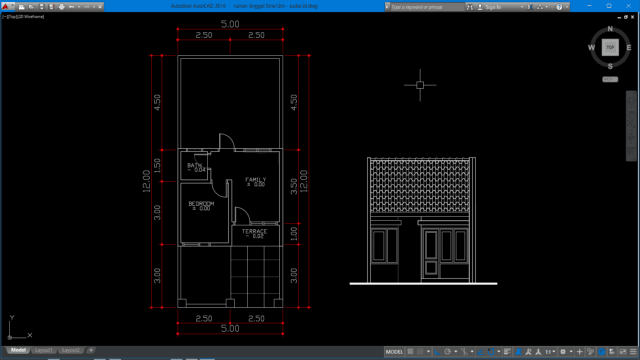Click the S compass letter on ViewCube
Image resolution: width=640 pixels, height=360 pixels.
[x=610, y=66]
